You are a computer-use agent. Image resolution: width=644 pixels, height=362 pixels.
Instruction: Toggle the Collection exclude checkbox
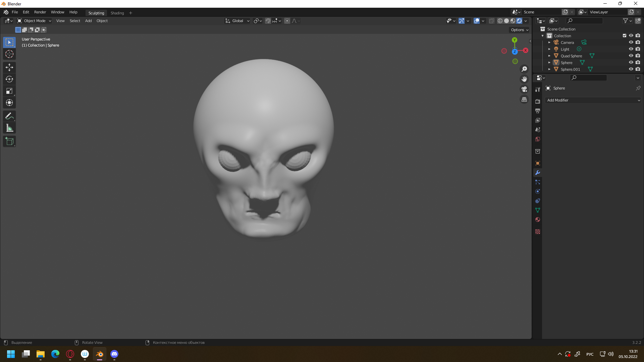tap(625, 36)
